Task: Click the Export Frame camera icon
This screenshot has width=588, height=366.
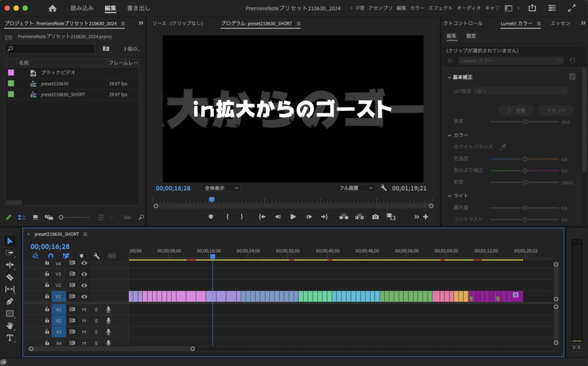Action: pyautogui.click(x=375, y=216)
